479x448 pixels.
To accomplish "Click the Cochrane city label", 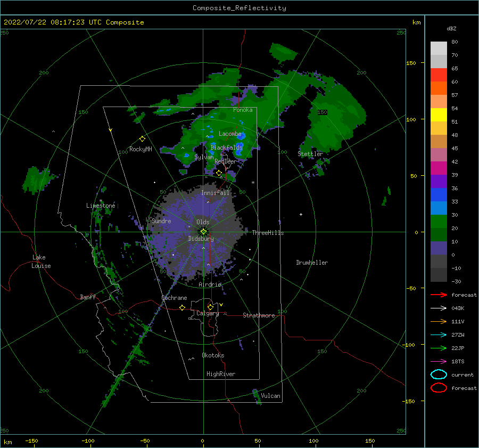I will [x=174, y=298].
